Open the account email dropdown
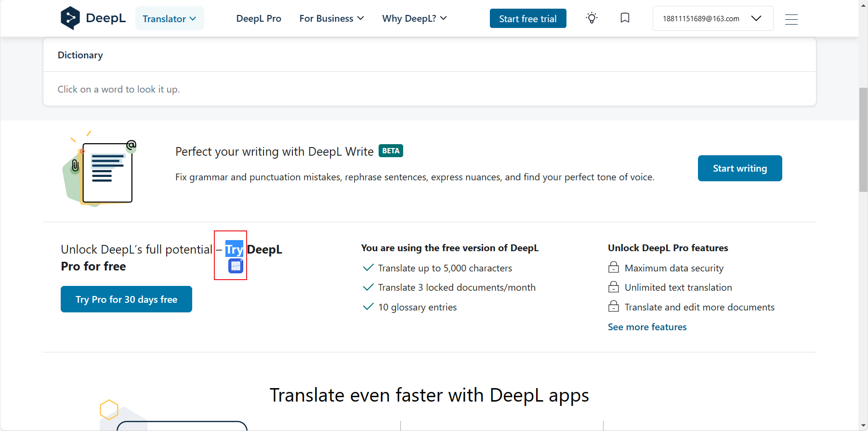868x431 pixels. click(712, 18)
